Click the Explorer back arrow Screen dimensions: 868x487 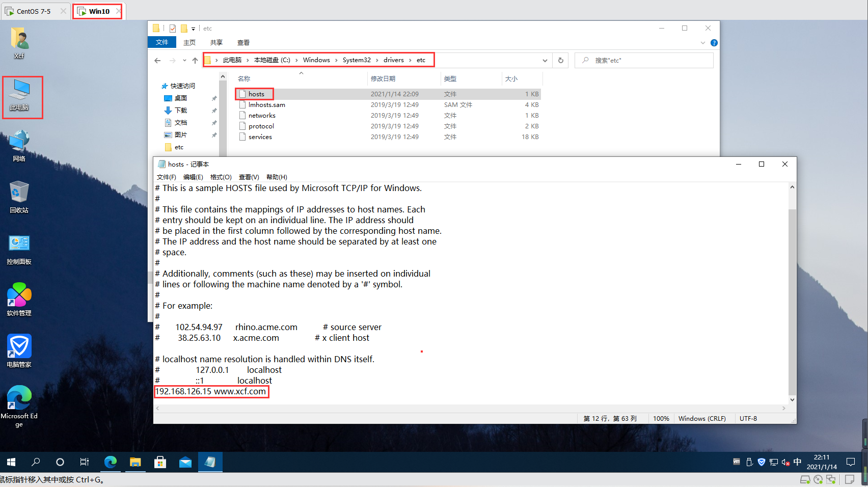pos(157,61)
